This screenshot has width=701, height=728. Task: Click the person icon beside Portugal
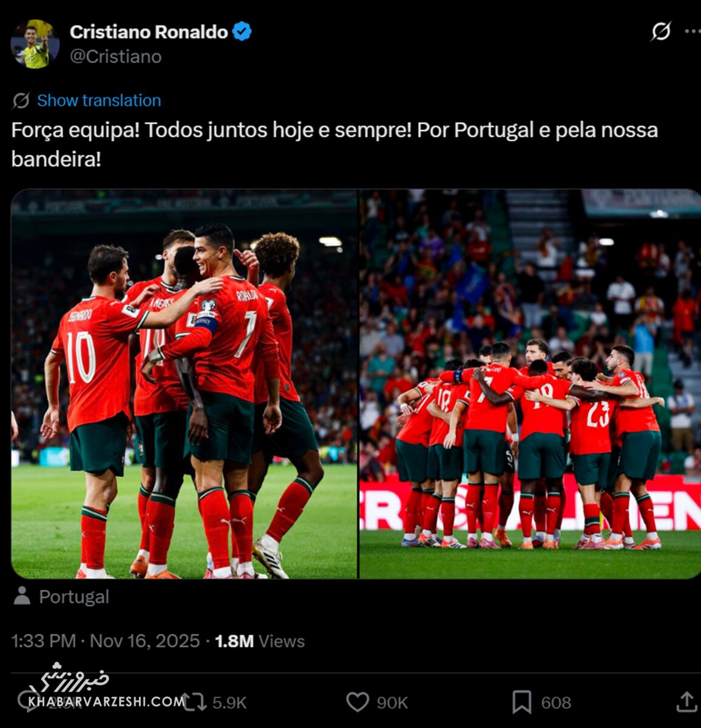click(x=22, y=596)
